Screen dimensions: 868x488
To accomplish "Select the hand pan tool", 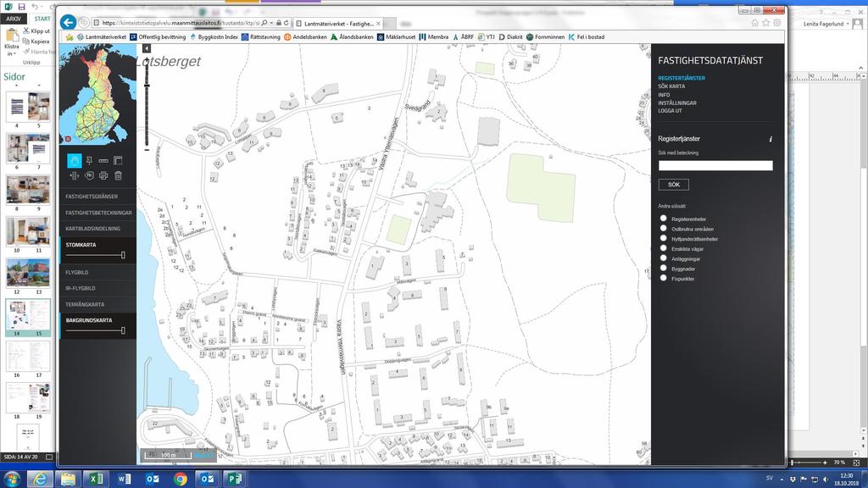I will 75,160.
